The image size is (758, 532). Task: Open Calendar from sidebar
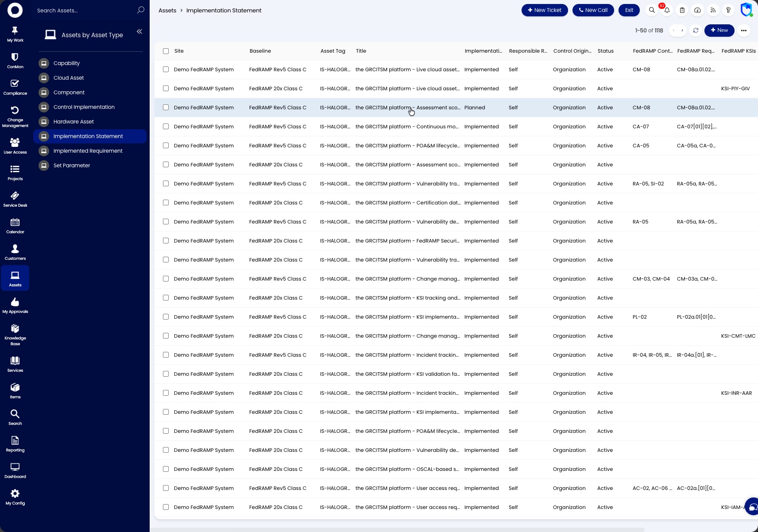tap(15, 226)
